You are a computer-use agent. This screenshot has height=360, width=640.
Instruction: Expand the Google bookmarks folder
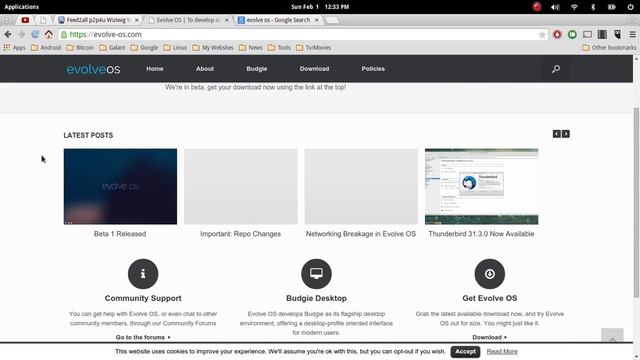coord(144,48)
